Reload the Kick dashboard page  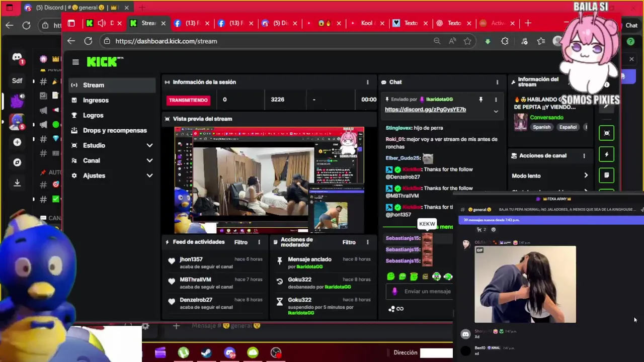pos(88,41)
